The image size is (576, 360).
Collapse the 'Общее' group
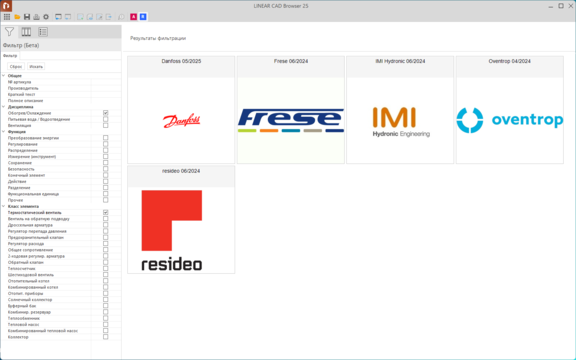pyautogui.click(x=4, y=76)
